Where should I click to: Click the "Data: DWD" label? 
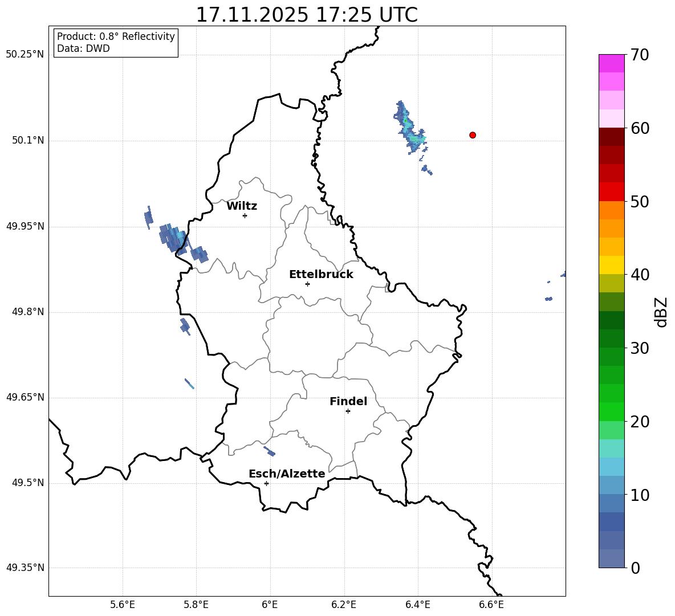(83, 48)
